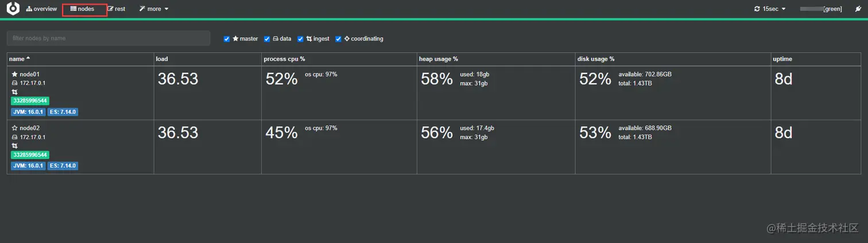Screen dimensions: 868x243
Task: Click the disconnect plug icon
Action: point(858,9)
